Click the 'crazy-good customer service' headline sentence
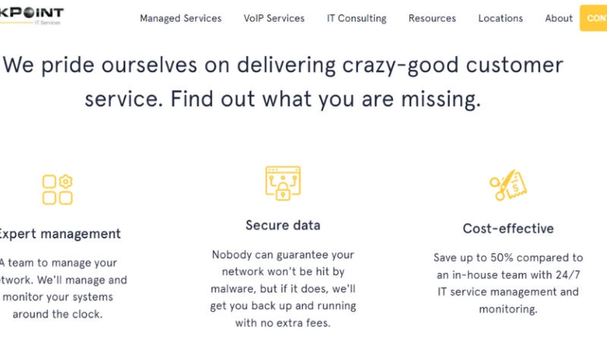This screenshot has width=607, height=364. tap(283, 64)
